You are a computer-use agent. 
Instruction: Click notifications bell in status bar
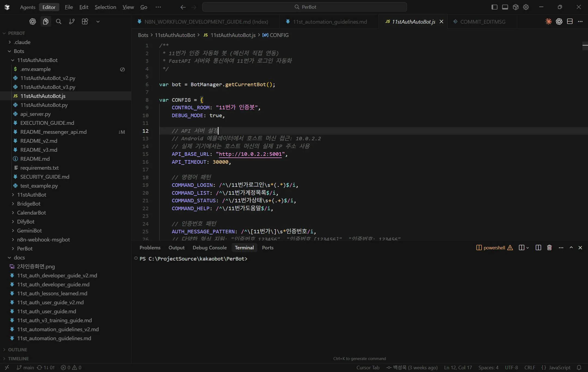579,367
